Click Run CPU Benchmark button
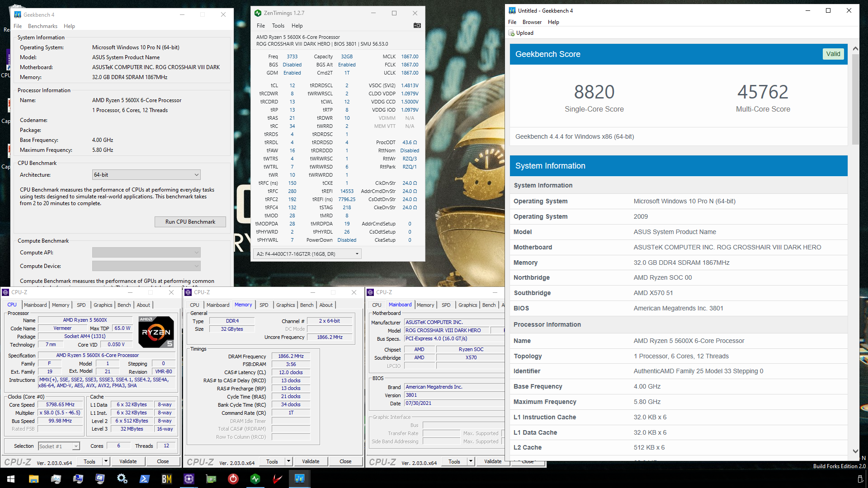Screen dimensions: 868x488 [x=190, y=222]
